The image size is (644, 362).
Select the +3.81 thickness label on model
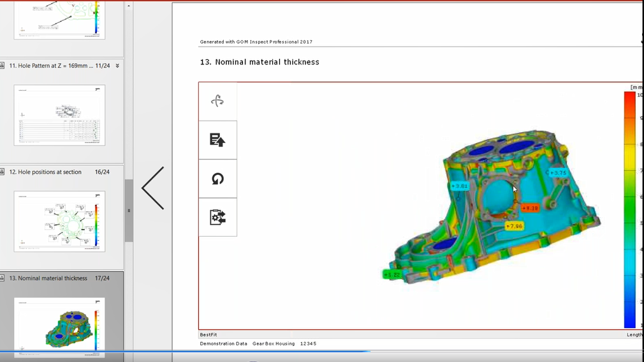point(460,186)
